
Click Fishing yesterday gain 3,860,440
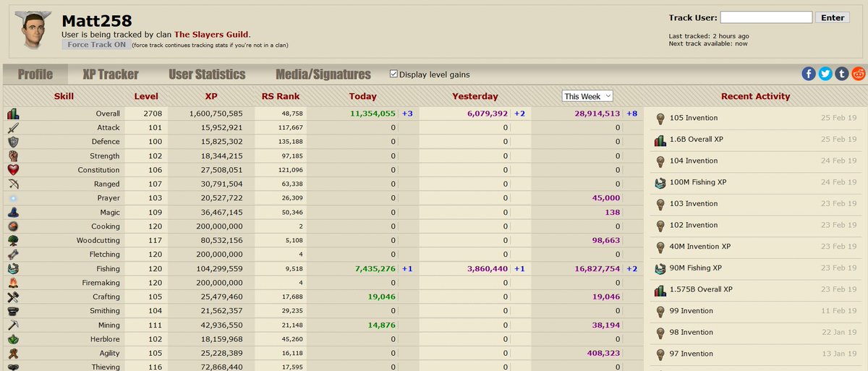coord(487,269)
